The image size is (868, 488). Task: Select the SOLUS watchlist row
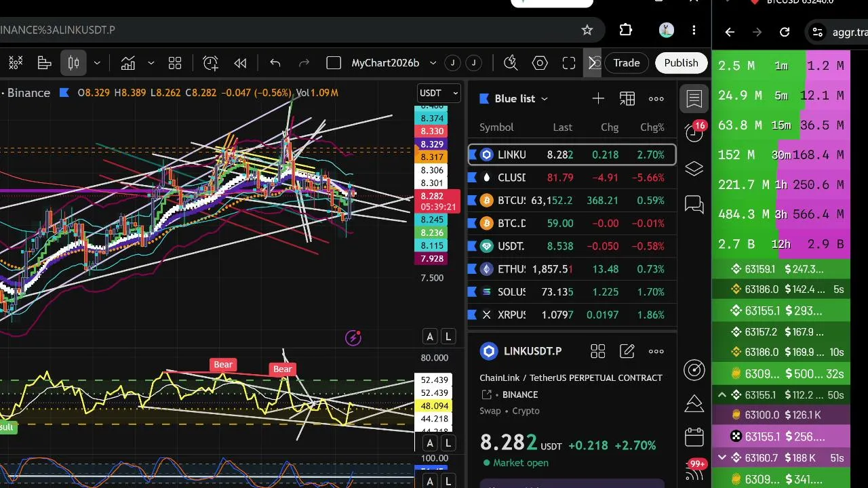[x=572, y=292]
